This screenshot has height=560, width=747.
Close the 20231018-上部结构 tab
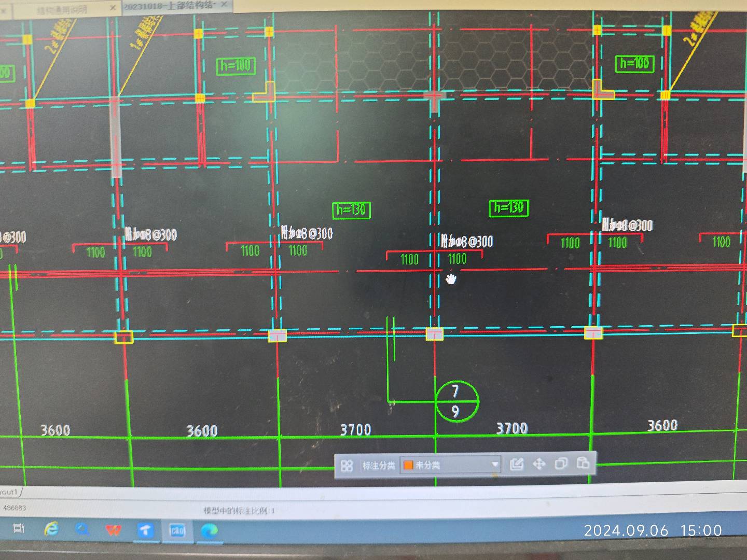coord(224,4)
